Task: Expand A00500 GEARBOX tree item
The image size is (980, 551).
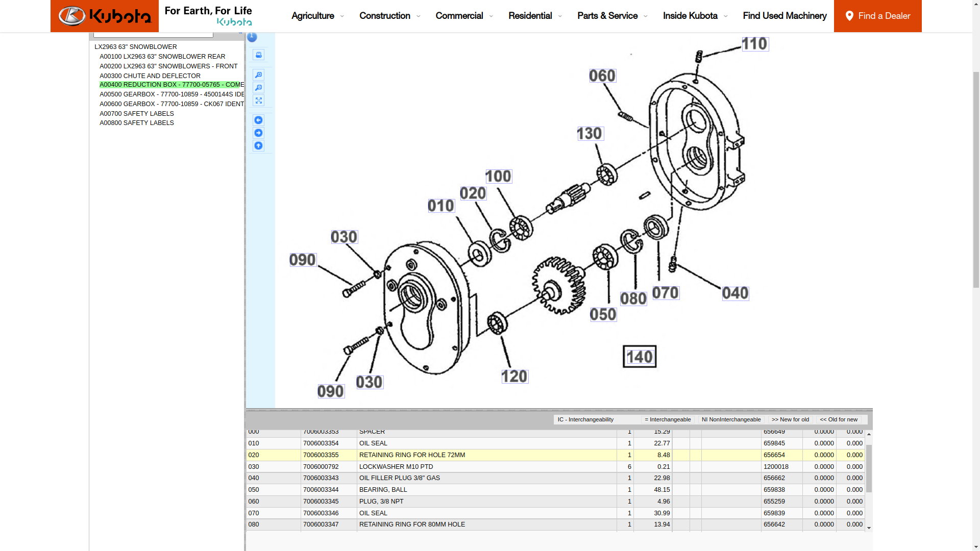Action: [171, 93]
